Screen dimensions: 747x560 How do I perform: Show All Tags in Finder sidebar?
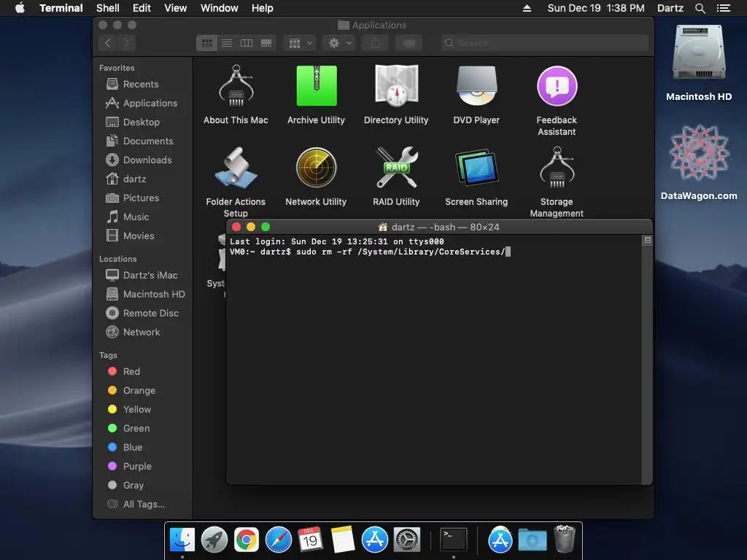pos(142,505)
